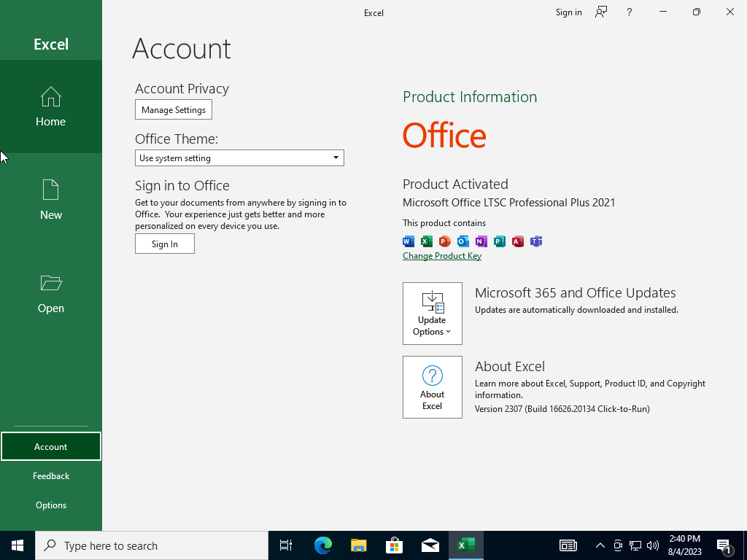
Task: Select the PowerPoint product icon
Action: click(x=444, y=241)
